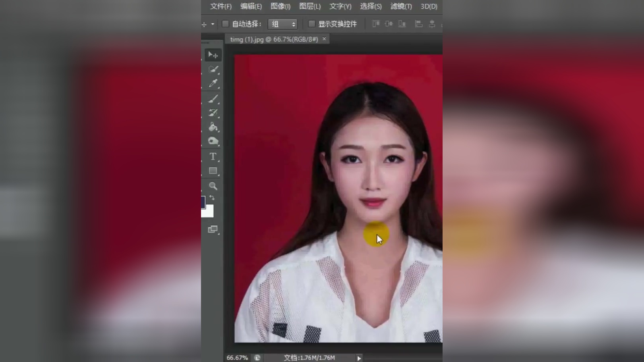
Task: Select the Sponge/Dodge tool below paint bucket
Action: pos(213,141)
